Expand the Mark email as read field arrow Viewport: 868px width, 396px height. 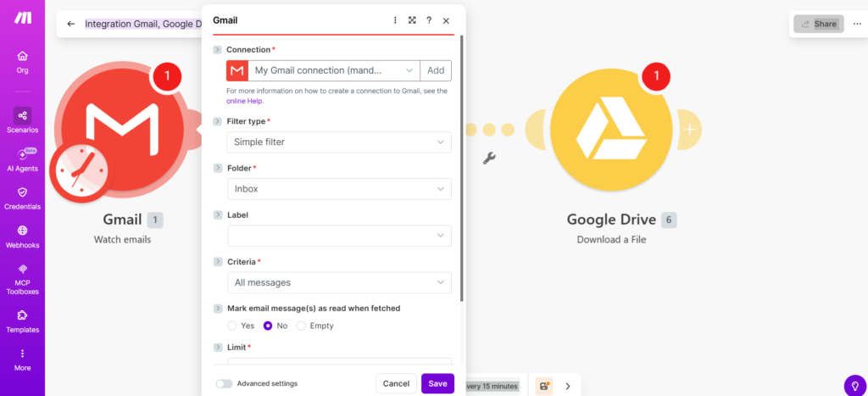pyautogui.click(x=218, y=308)
